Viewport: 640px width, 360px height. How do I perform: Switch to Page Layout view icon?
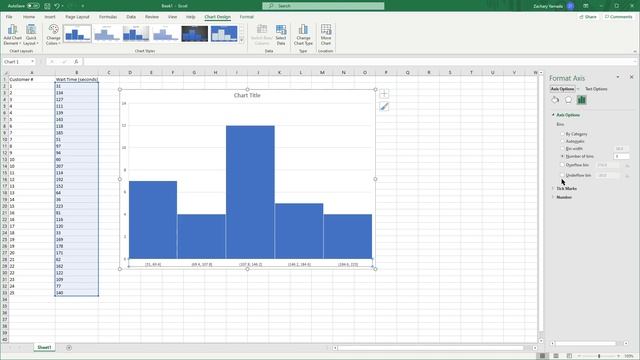[556, 356]
